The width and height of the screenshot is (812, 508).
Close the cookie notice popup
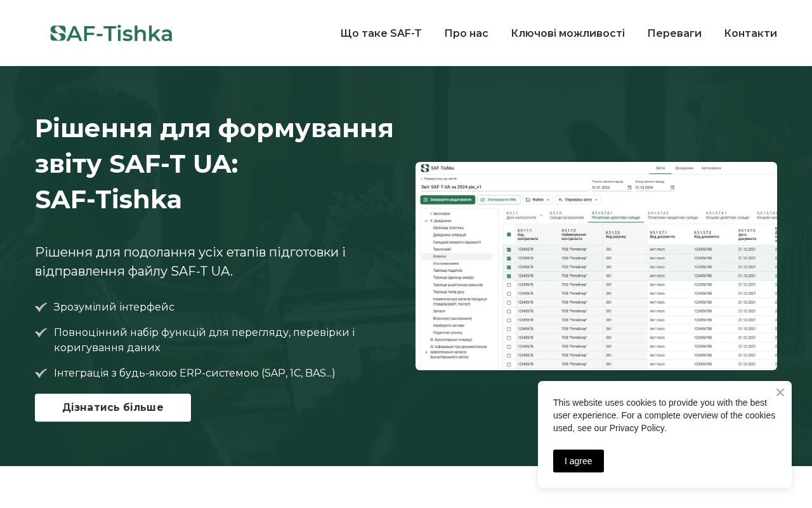point(780,392)
